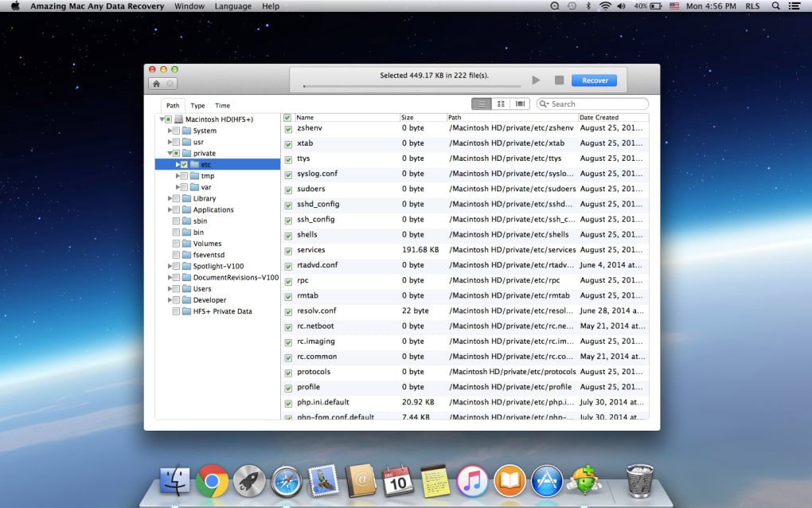This screenshot has height=508, width=812.
Task: Switch to list view mode
Action: [481, 104]
